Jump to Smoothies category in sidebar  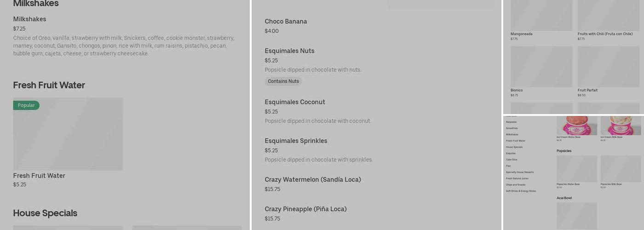[512, 128]
